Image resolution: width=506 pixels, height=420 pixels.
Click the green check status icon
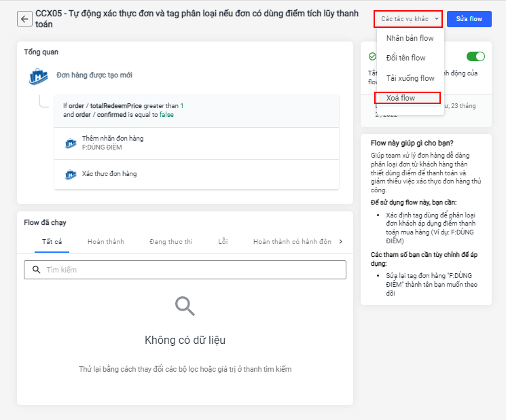click(x=372, y=56)
